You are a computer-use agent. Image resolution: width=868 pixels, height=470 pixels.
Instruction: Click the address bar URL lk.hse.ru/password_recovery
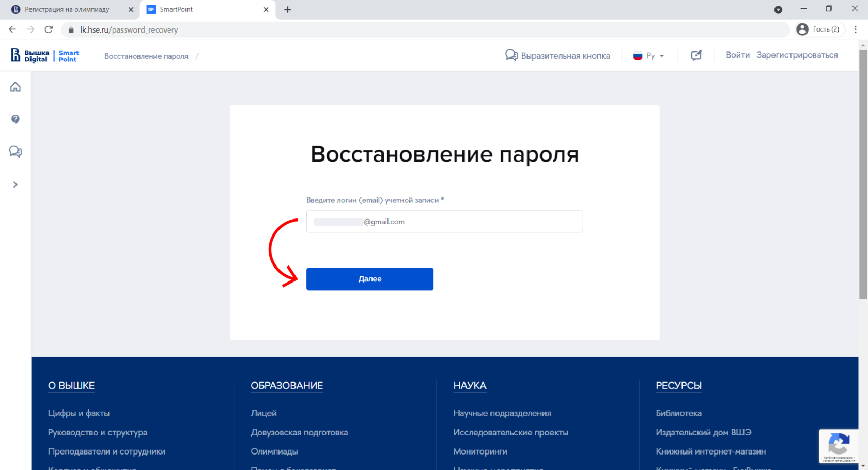pos(129,30)
